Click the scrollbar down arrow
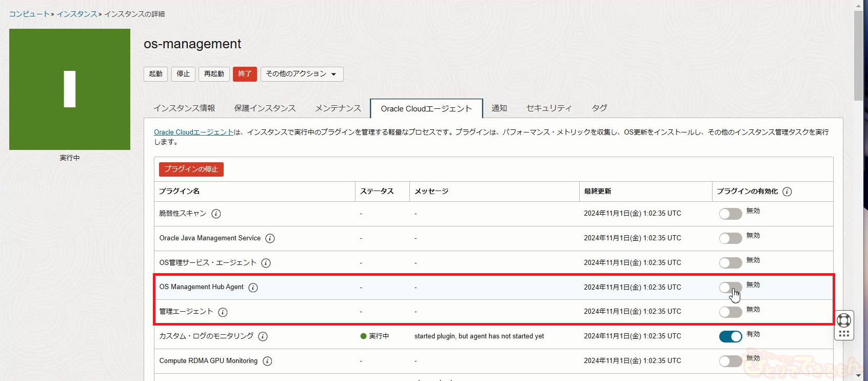 (859, 376)
